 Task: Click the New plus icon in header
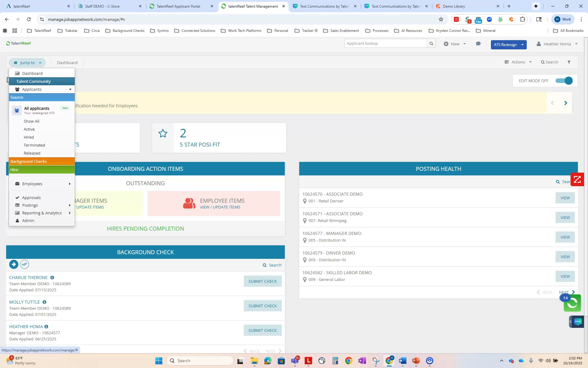(x=447, y=44)
